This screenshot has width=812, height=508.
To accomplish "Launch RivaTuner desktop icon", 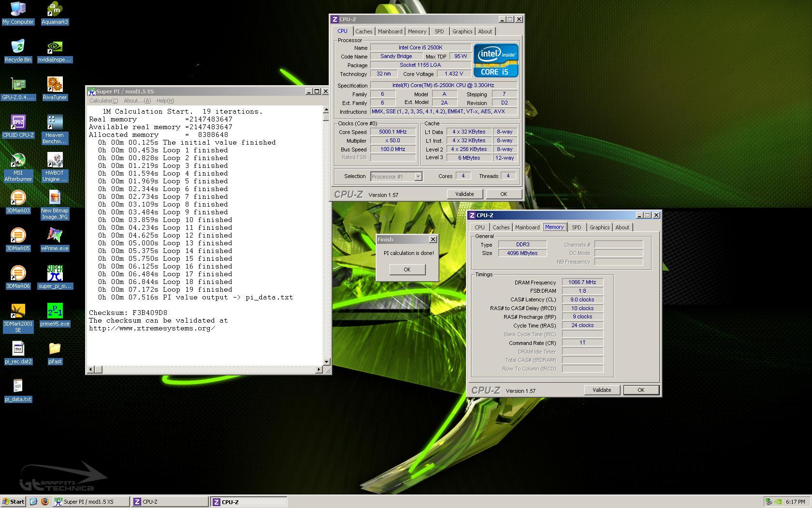I will (x=55, y=89).
